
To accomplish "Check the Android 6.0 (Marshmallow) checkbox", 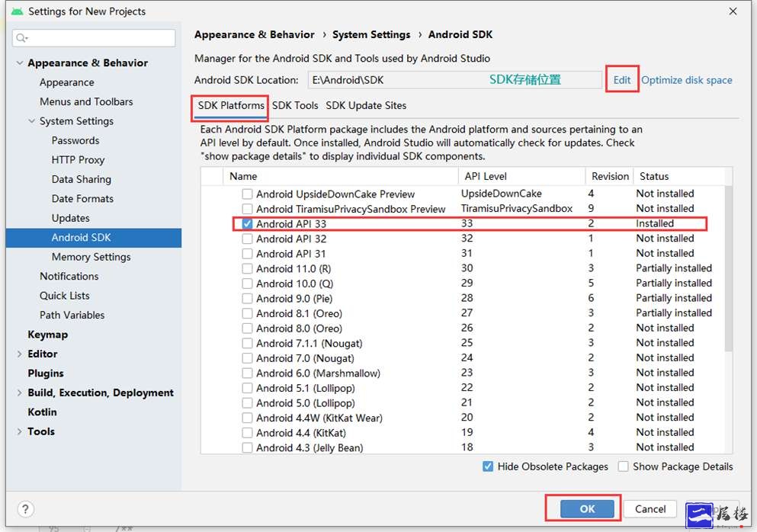I will coord(247,373).
